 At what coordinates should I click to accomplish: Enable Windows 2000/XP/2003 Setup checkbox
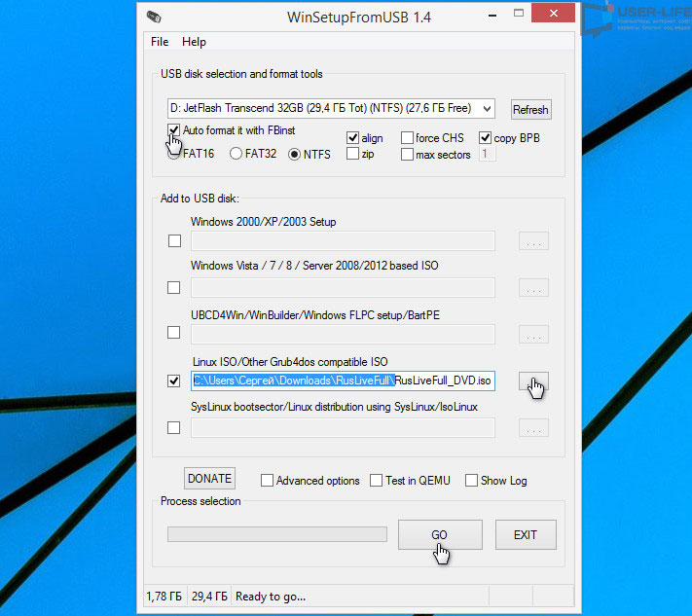[x=174, y=241]
